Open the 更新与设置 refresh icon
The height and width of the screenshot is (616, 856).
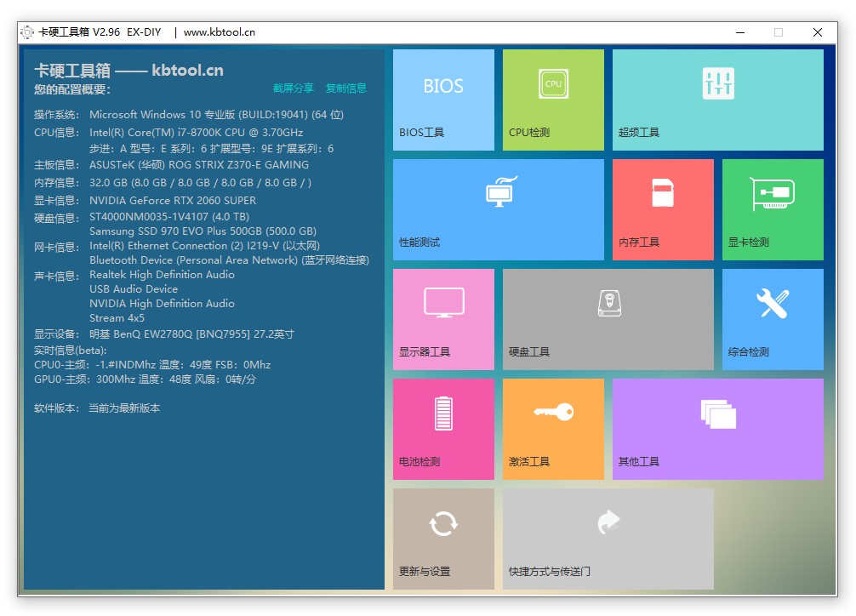443,523
